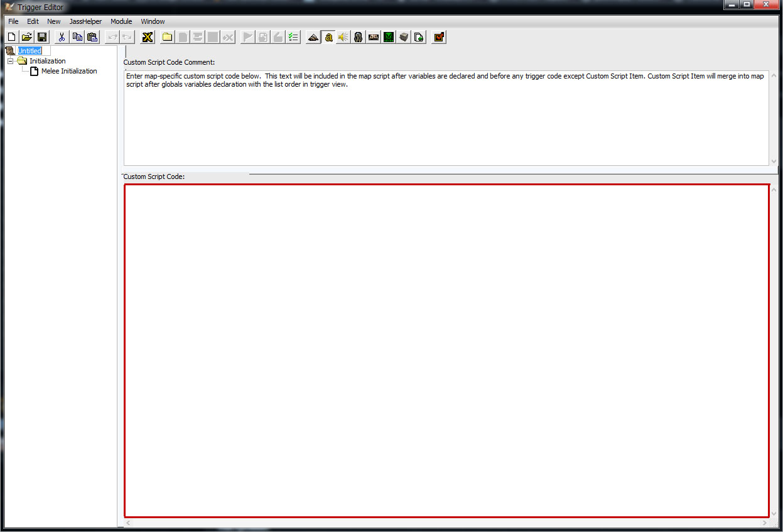Open the Edit menu
This screenshot has height=532, width=783.
pos(33,21)
